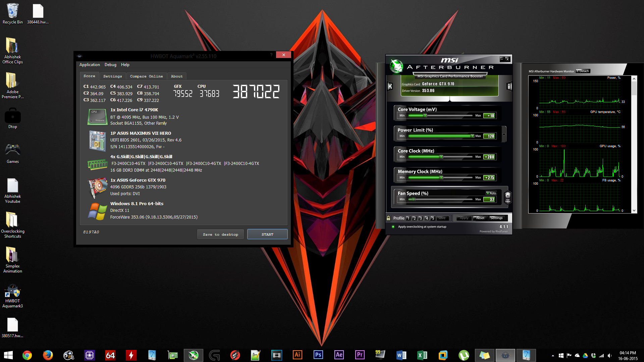Open the Logitech Gaming Software taskbar icon
The width and height of the screenshot is (644, 362).
pyautogui.click(x=214, y=355)
